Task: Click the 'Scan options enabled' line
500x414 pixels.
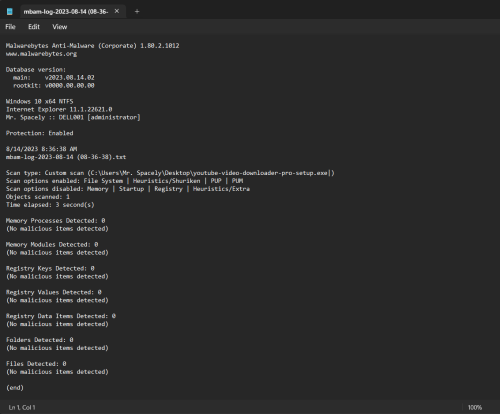Action: click(x=124, y=181)
